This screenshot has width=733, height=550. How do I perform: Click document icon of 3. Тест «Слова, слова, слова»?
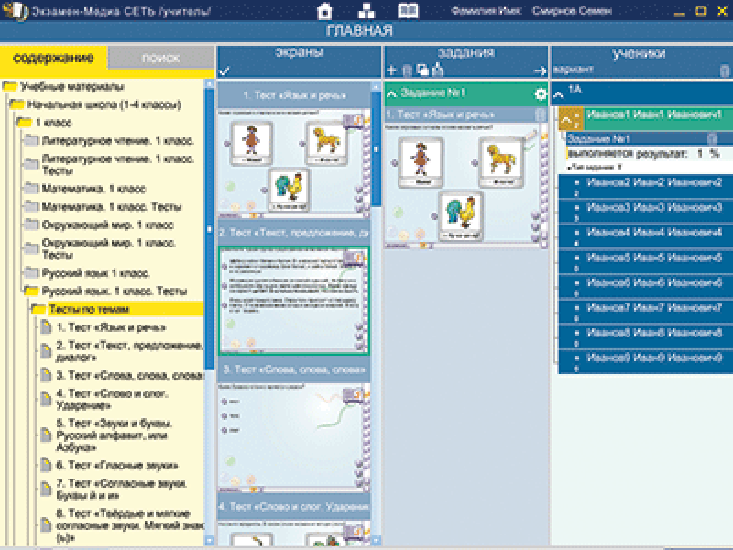click(46, 375)
